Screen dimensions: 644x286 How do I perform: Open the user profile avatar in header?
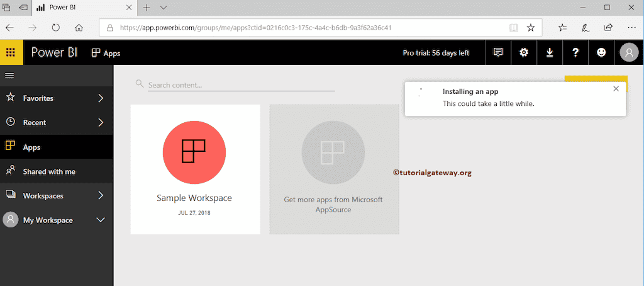[x=629, y=53]
